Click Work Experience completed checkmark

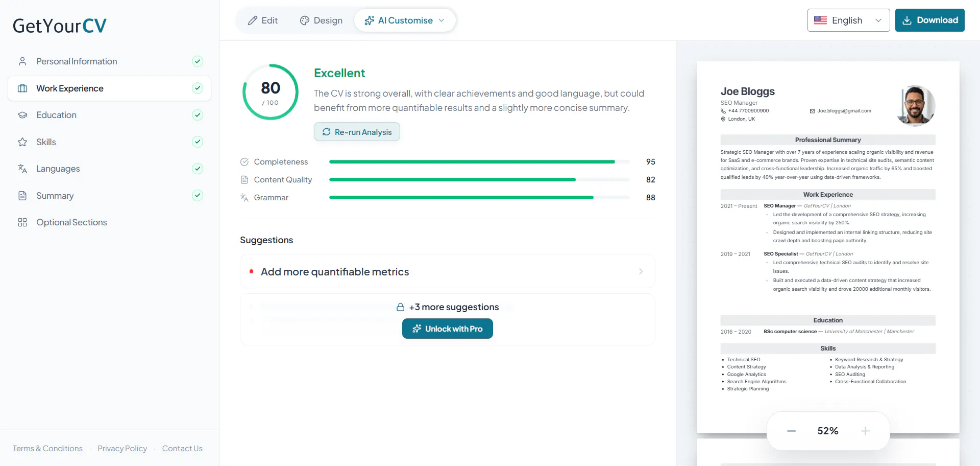198,88
